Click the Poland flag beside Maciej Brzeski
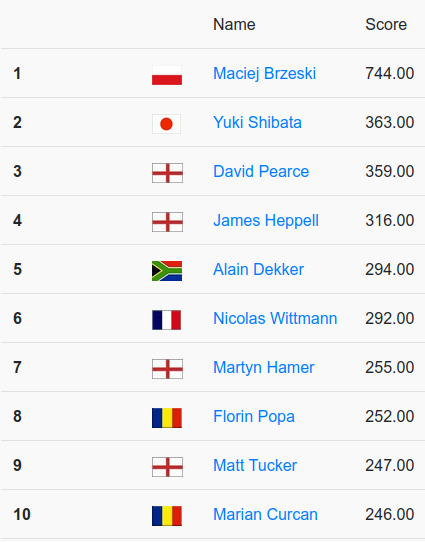This screenshot has width=425, height=542. pos(167,75)
